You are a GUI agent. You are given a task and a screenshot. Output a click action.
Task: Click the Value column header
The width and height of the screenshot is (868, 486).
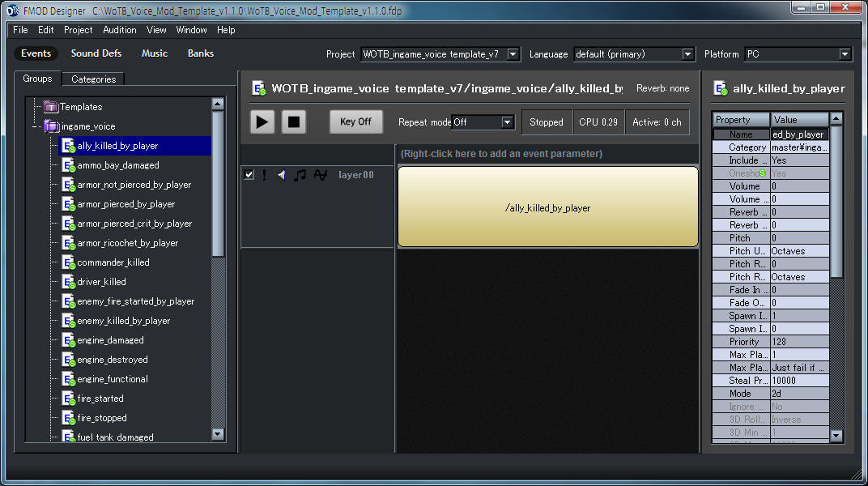pyautogui.click(x=800, y=120)
